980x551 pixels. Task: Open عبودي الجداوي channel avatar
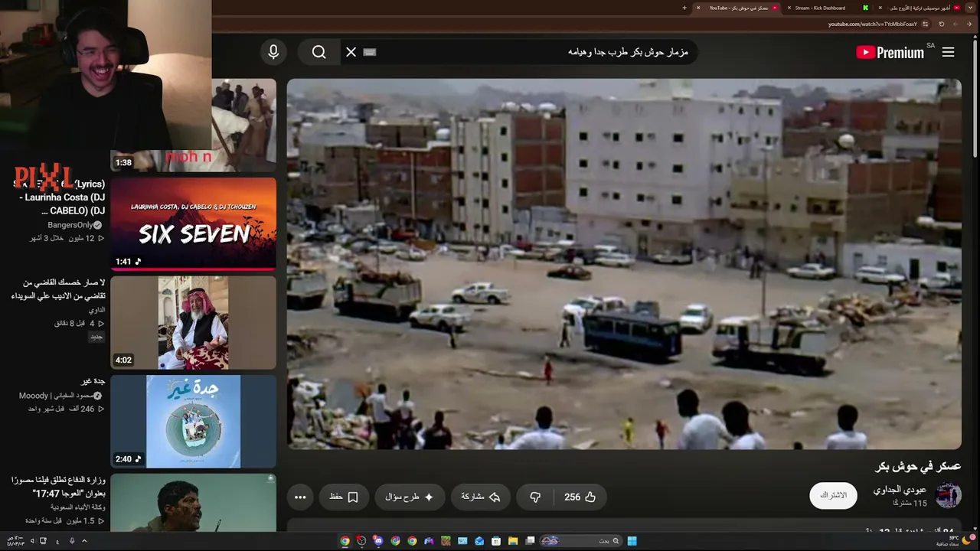[948, 496]
